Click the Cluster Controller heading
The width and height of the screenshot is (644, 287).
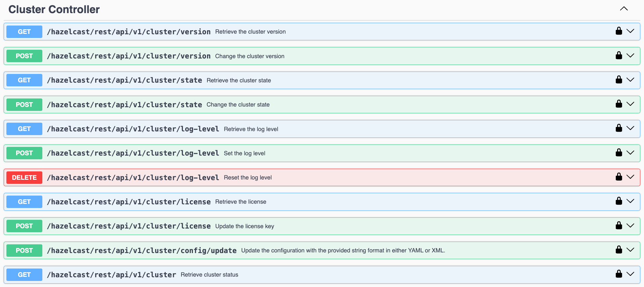click(54, 9)
